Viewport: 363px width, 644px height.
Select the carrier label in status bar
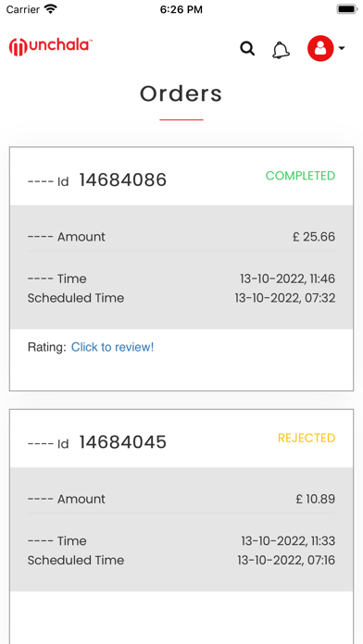22,9
